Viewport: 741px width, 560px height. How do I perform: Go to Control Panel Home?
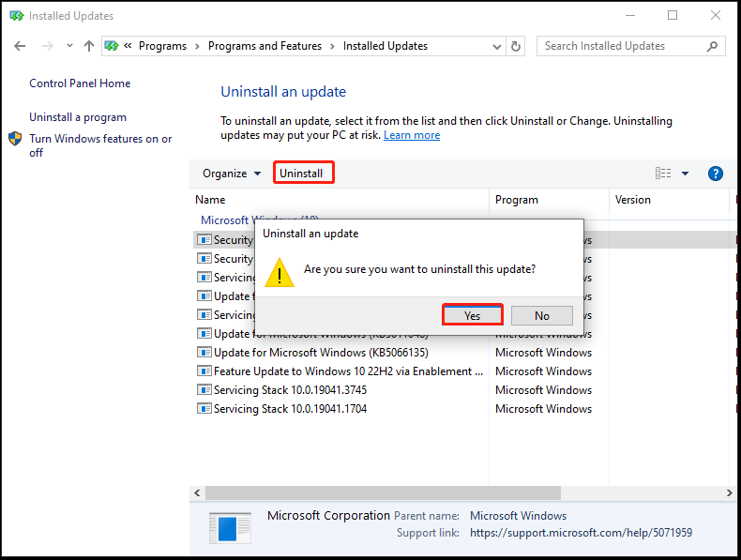pyautogui.click(x=80, y=83)
